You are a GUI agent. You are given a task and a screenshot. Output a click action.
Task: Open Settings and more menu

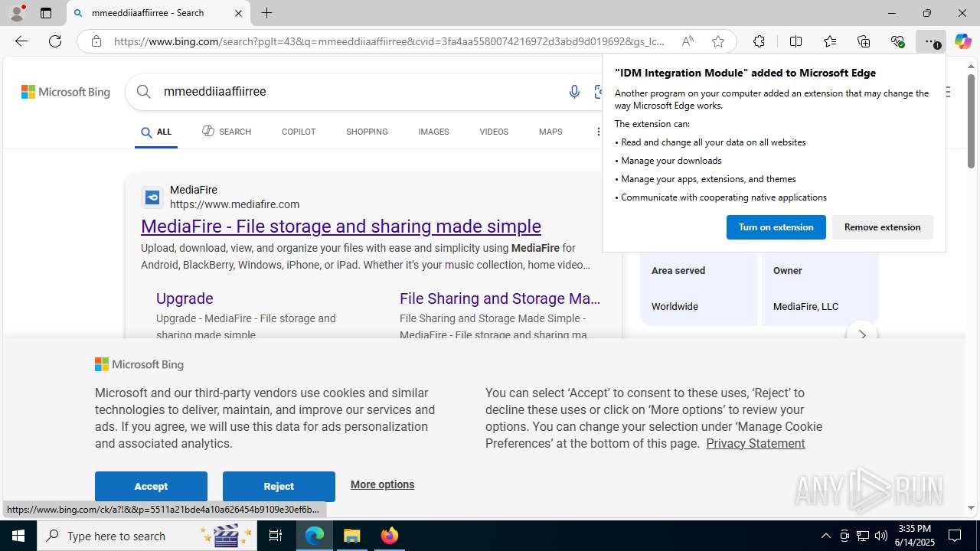point(931,41)
